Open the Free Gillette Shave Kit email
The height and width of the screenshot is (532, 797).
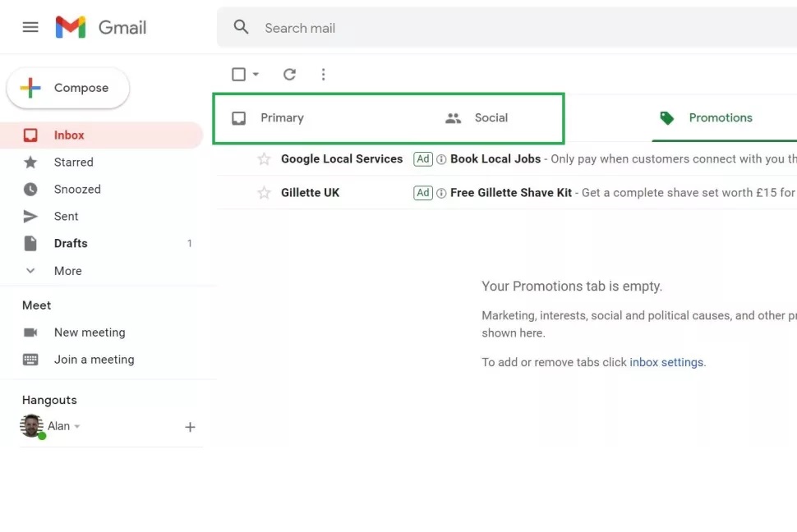click(507, 193)
